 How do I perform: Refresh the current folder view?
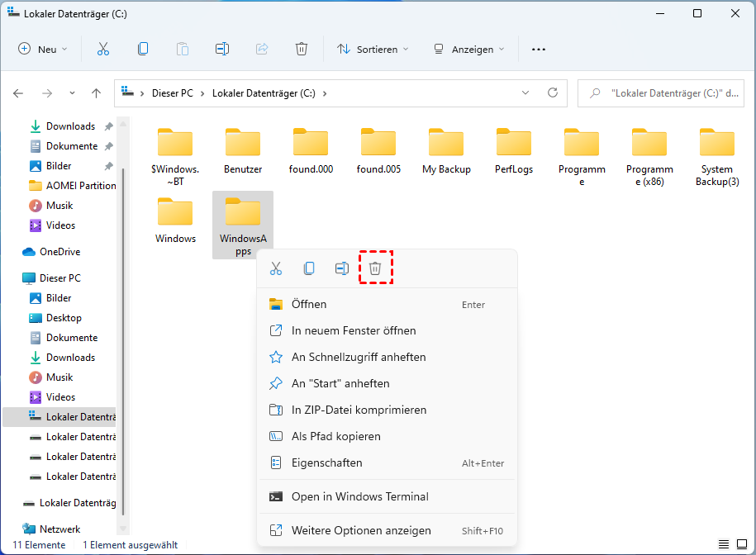pos(553,92)
